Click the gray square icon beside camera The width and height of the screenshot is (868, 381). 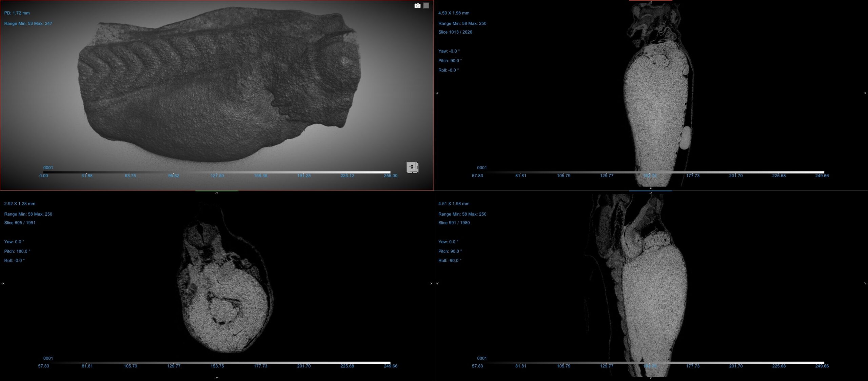[x=426, y=6]
